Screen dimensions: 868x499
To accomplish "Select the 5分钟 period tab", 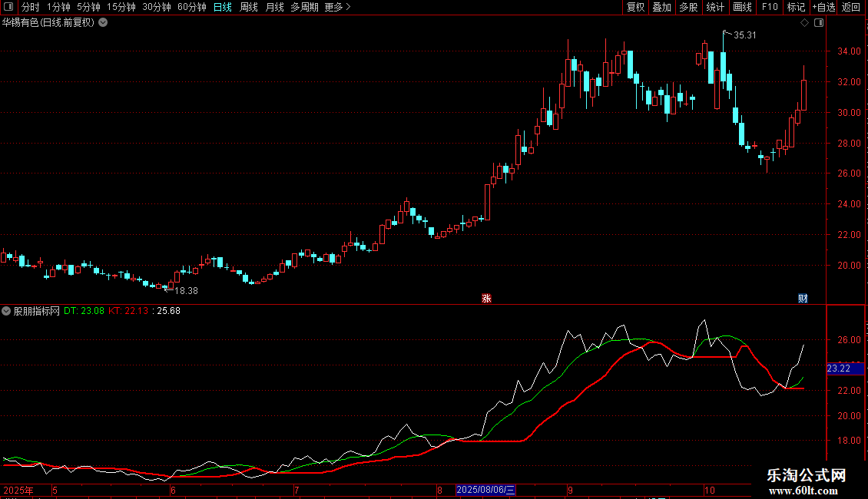I will pos(88,7).
